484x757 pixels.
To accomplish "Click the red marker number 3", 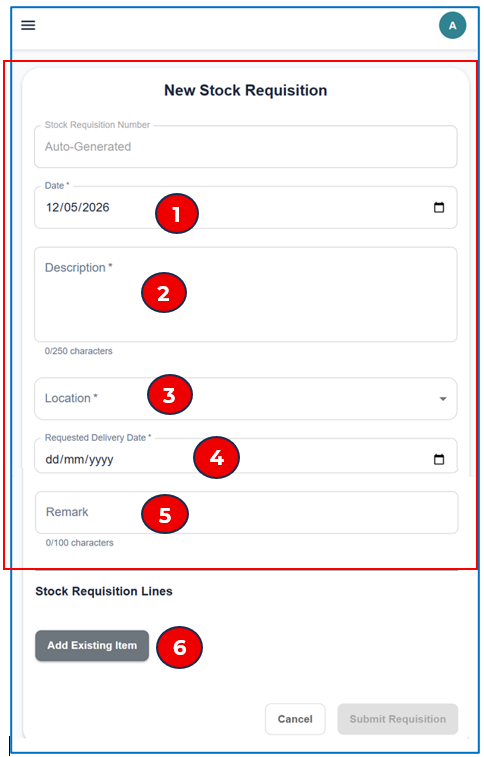I will [169, 394].
